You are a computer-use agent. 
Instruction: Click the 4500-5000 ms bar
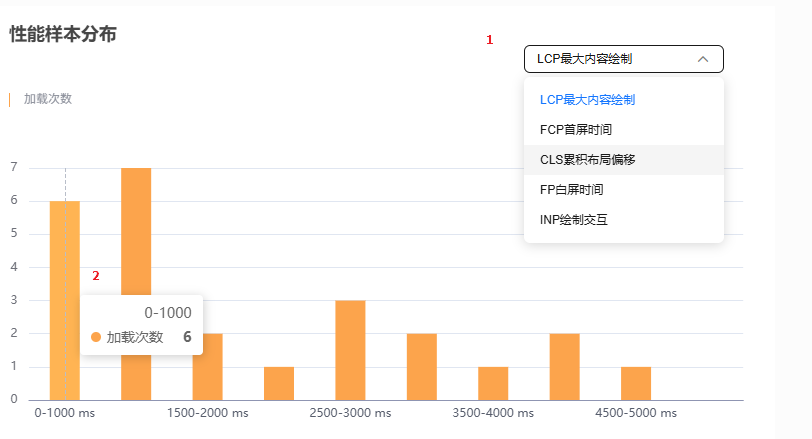pos(636,384)
